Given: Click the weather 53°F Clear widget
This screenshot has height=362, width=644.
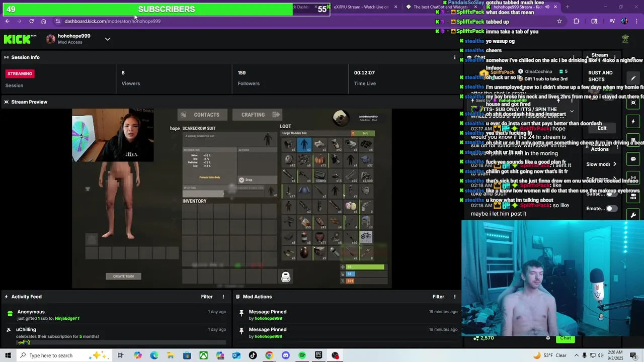Looking at the screenshot, I should pyautogui.click(x=549, y=355).
